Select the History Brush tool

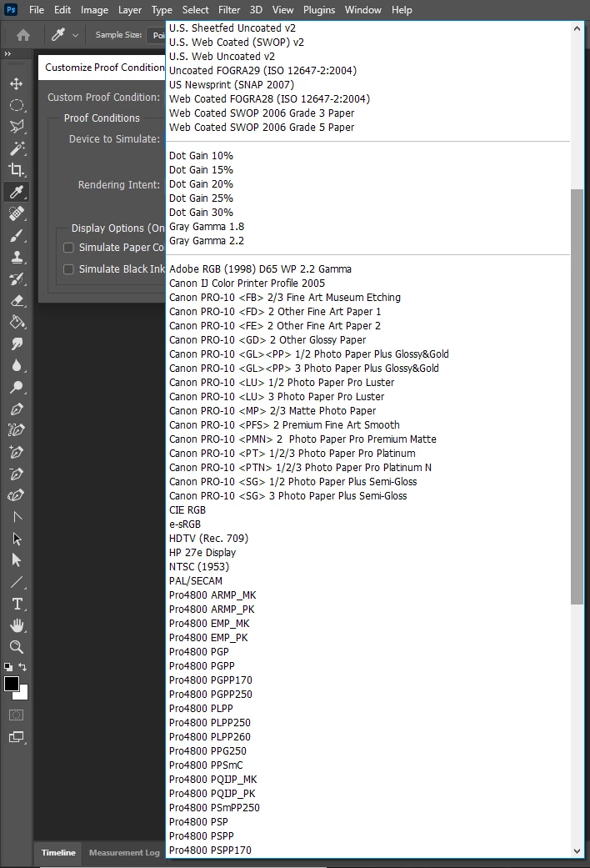tap(17, 278)
